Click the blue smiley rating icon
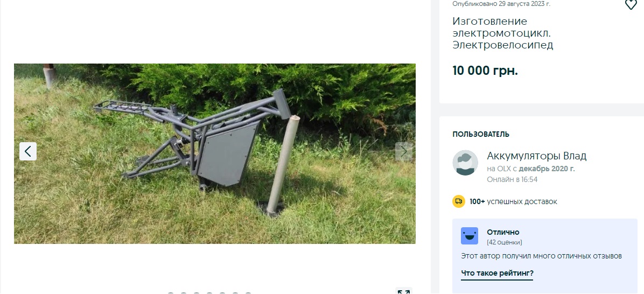 click(x=470, y=236)
